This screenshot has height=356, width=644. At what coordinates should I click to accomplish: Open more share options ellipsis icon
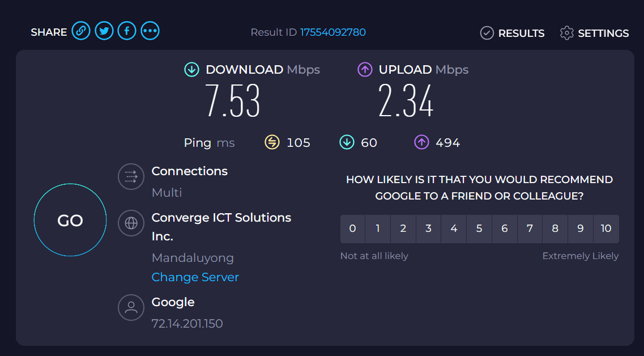tap(150, 31)
